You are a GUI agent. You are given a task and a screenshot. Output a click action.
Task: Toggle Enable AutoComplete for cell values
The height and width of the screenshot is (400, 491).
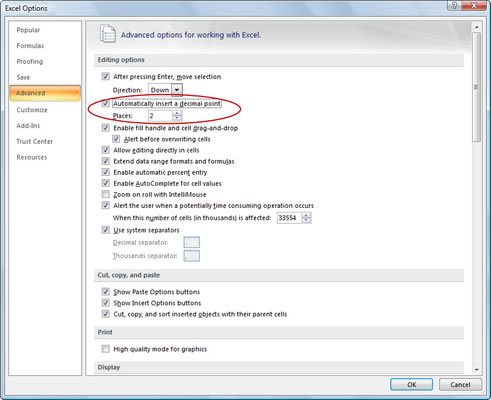point(106,183)
